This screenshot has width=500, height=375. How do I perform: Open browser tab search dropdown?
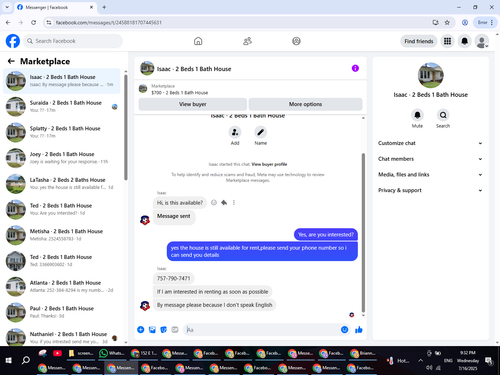(x=7, y=7)
